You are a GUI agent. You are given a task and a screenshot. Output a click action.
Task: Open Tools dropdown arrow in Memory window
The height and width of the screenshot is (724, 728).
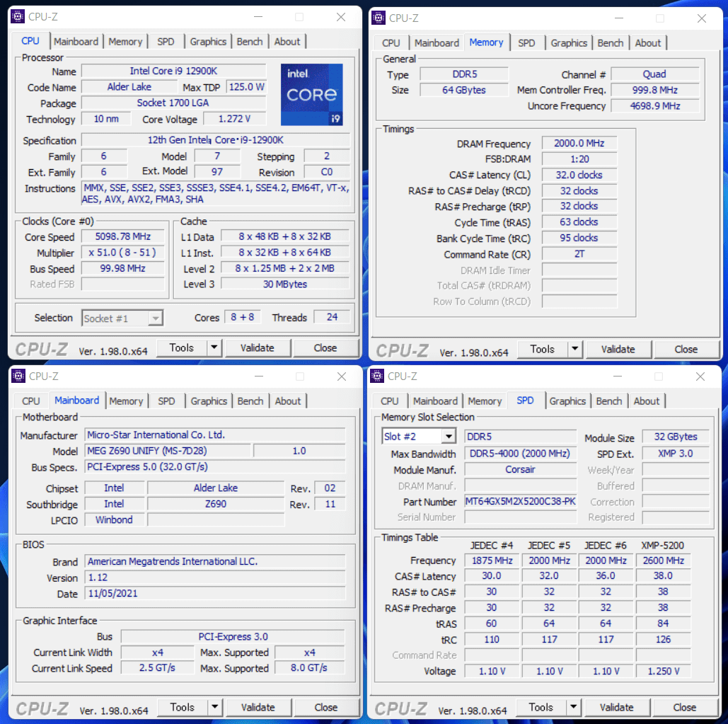[x=574, y=349]
